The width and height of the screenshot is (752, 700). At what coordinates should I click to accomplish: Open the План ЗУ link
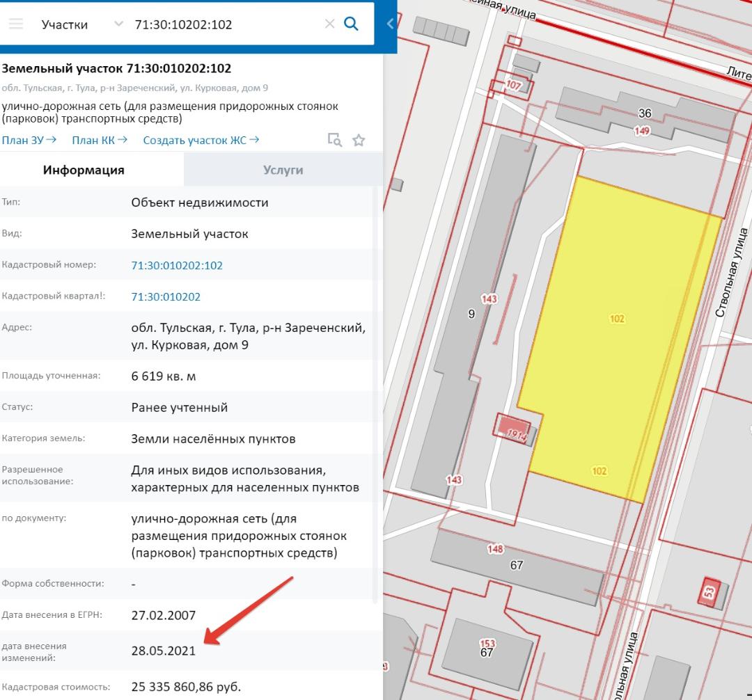tap(29, 140)
